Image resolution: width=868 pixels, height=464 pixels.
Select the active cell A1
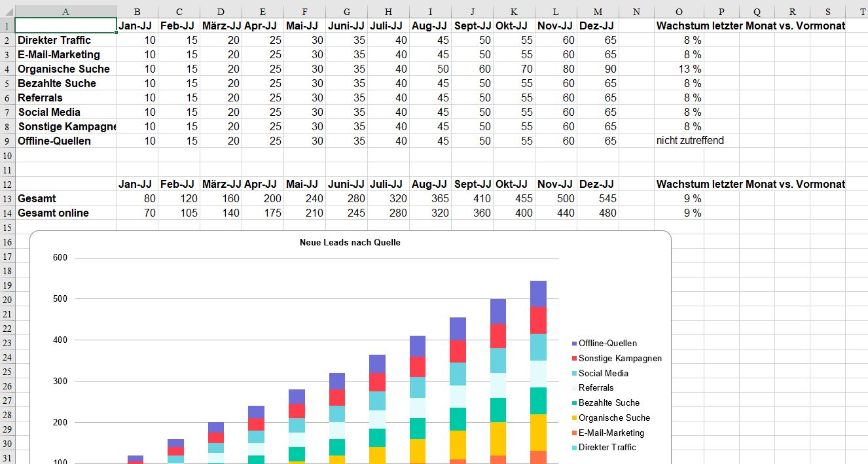[x=65, y=26]
